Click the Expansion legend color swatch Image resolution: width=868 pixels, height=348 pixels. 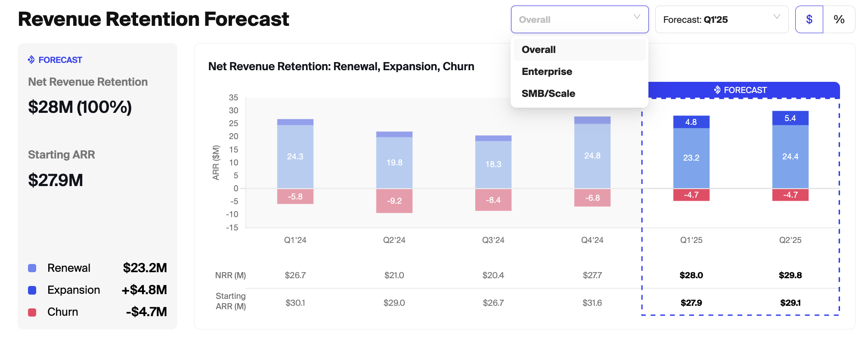click(32, 290)
